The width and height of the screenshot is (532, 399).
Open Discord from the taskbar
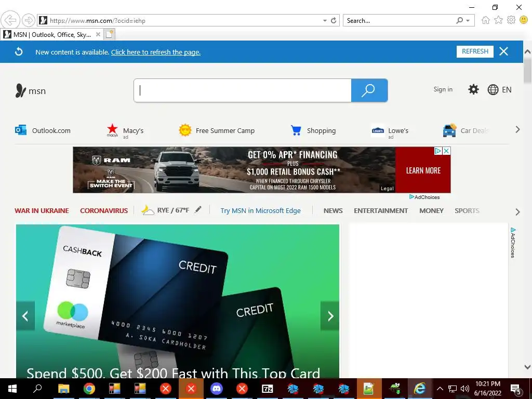click(x=217, y=389)
